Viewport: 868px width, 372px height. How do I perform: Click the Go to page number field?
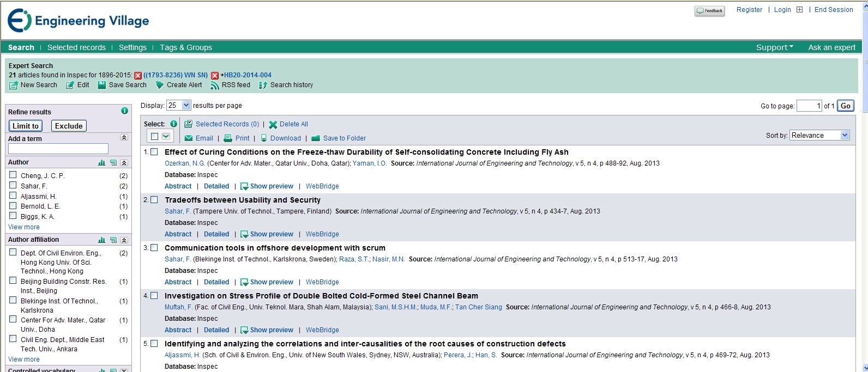tap(809, 106)
